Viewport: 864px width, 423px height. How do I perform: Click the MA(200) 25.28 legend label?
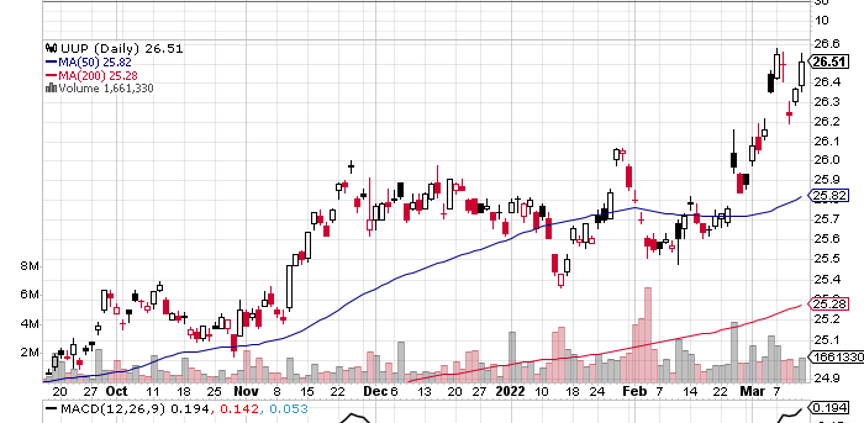pos(98,75)
